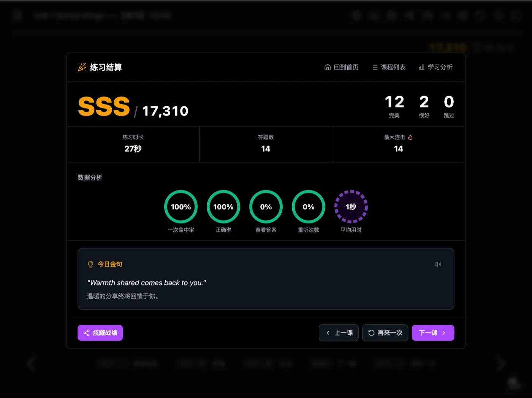Open the 课程列表 course list
This screenshot has width=532, height=398.
point(388,67)
